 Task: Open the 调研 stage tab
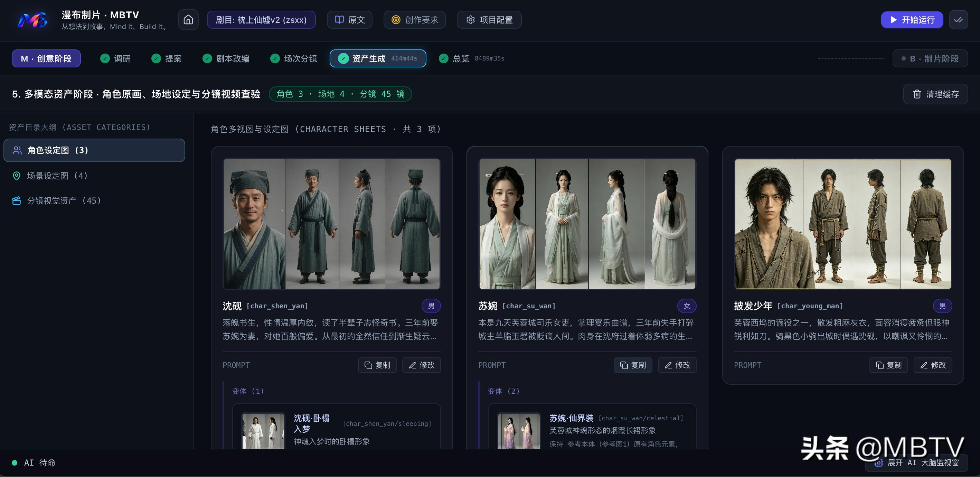coord(115,58)
